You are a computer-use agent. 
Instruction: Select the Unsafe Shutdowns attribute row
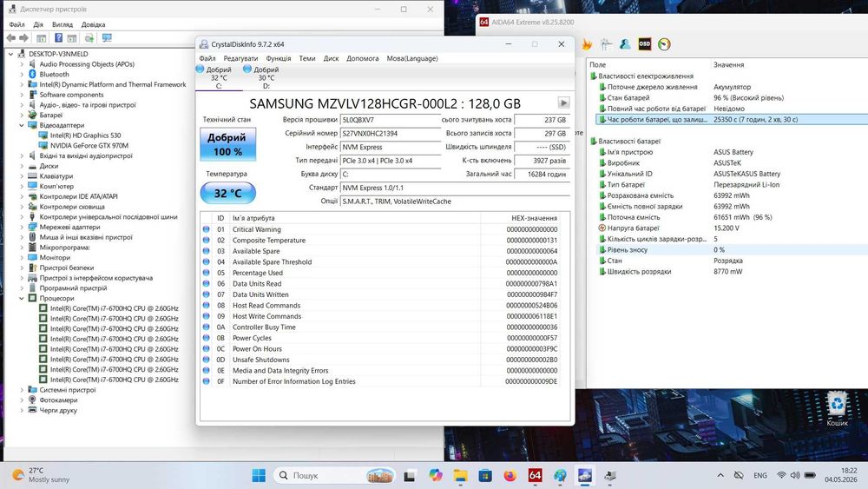pos(381,360)
